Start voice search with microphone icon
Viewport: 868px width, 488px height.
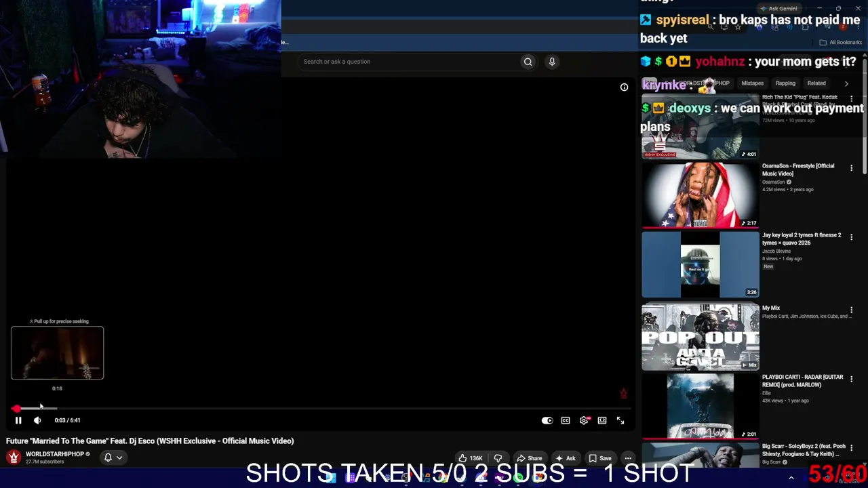(552, 62)
